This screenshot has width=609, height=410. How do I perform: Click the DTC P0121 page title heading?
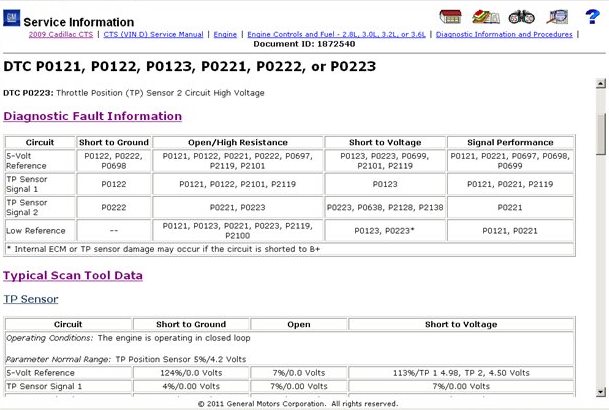tap(190, 66)
